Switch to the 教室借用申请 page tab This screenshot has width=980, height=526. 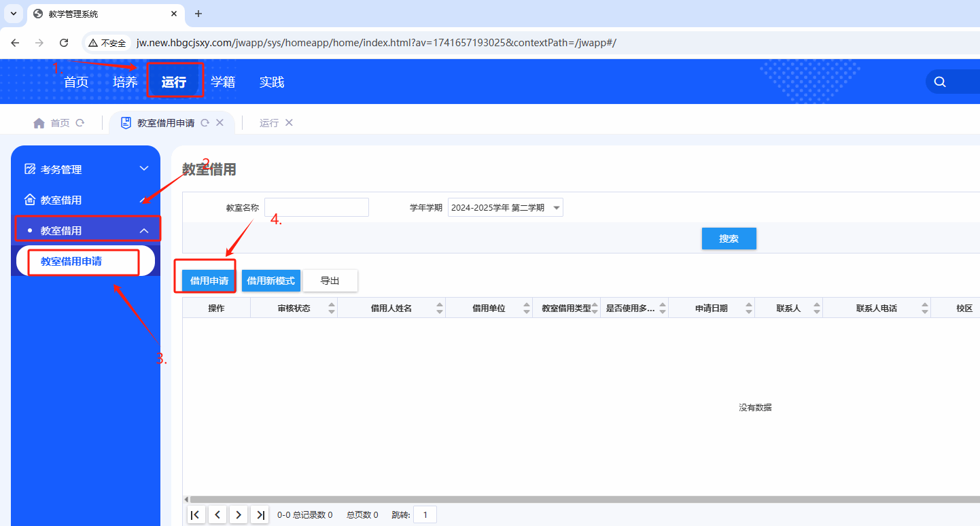[166, 123]
